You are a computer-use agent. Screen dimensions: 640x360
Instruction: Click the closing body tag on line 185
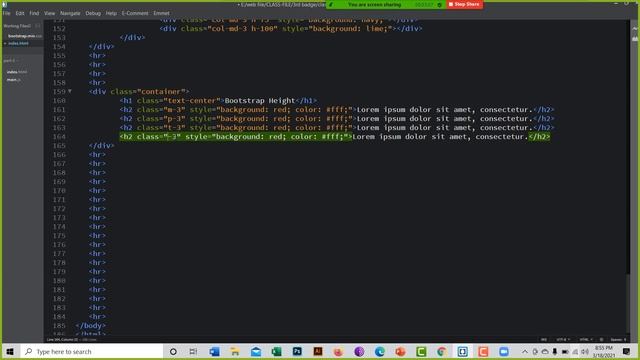[91, 325]
